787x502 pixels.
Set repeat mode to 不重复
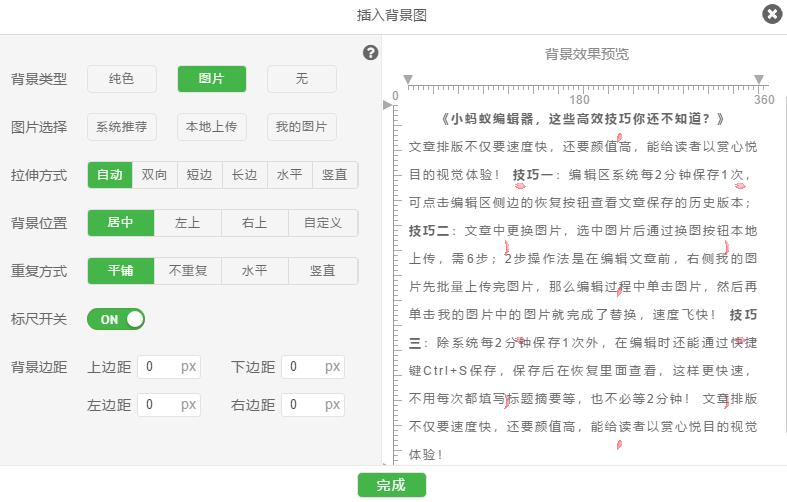[188, 271]
